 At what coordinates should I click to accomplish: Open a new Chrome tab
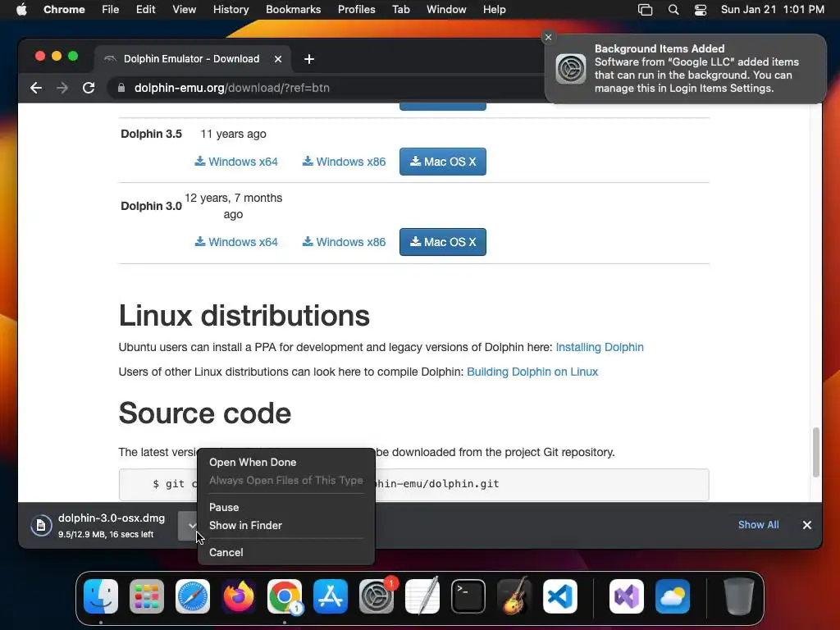click(x=309, y=59)
